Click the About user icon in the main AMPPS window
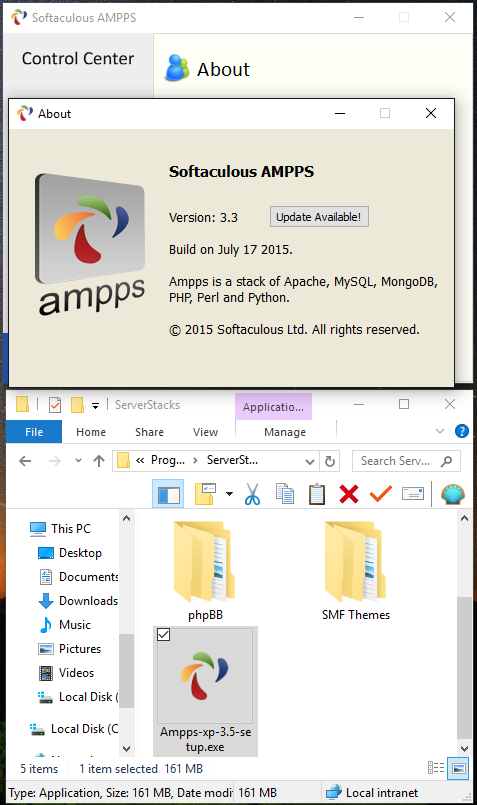The image size is (477, 805). coord(178,68)
